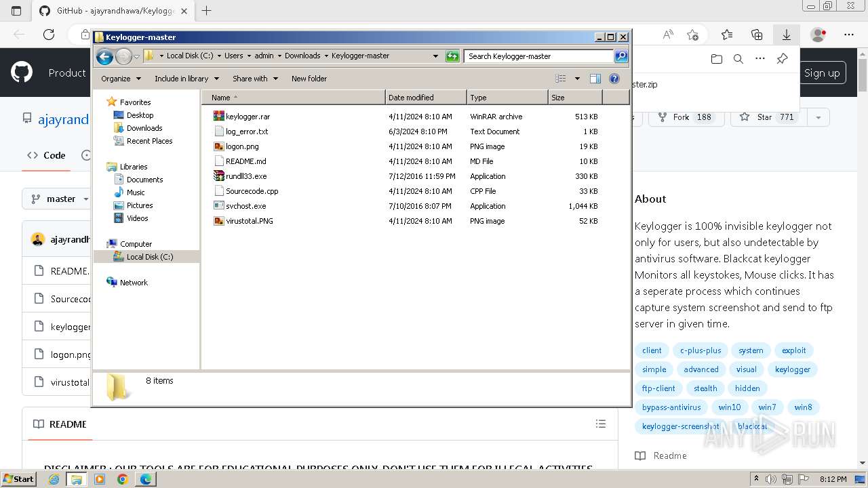Click the GitHub logo home icon
Image resolution: width=868 pixels, height=488 pixels.
coord(22,73)
